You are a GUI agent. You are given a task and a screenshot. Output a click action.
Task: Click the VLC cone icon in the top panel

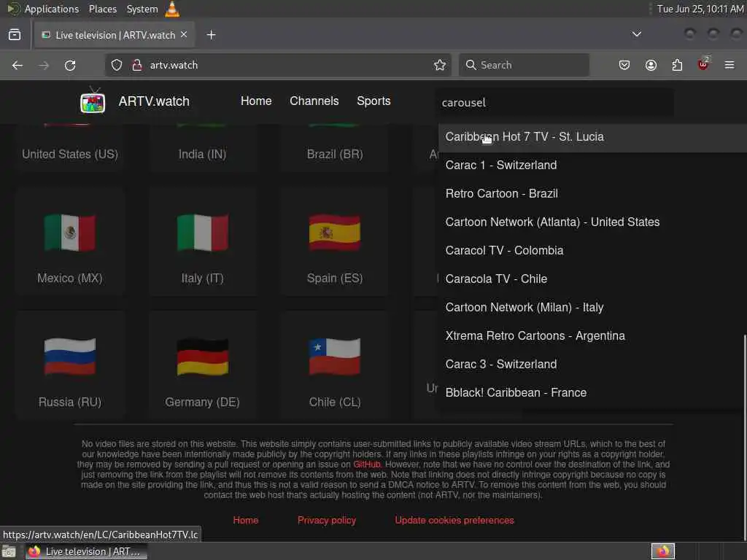(x=172, y=9)
